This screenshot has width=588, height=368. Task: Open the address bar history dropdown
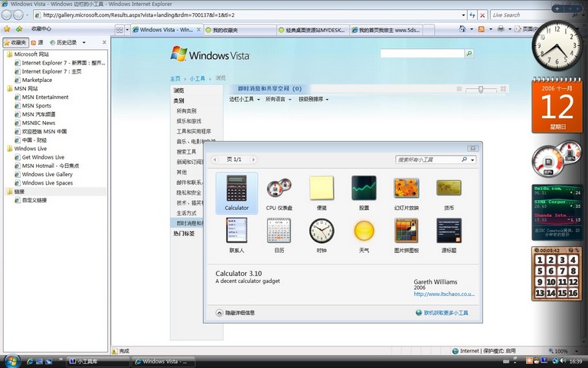point(463,15)
